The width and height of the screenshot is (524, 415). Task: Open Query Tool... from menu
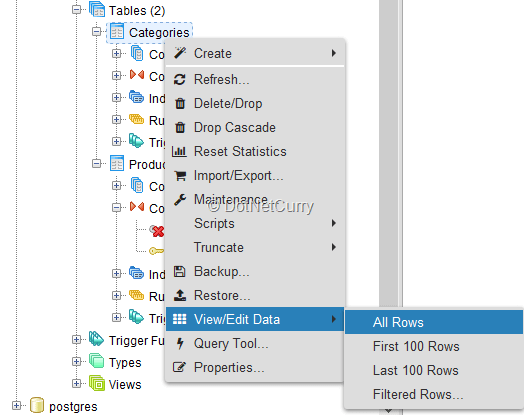255,343
